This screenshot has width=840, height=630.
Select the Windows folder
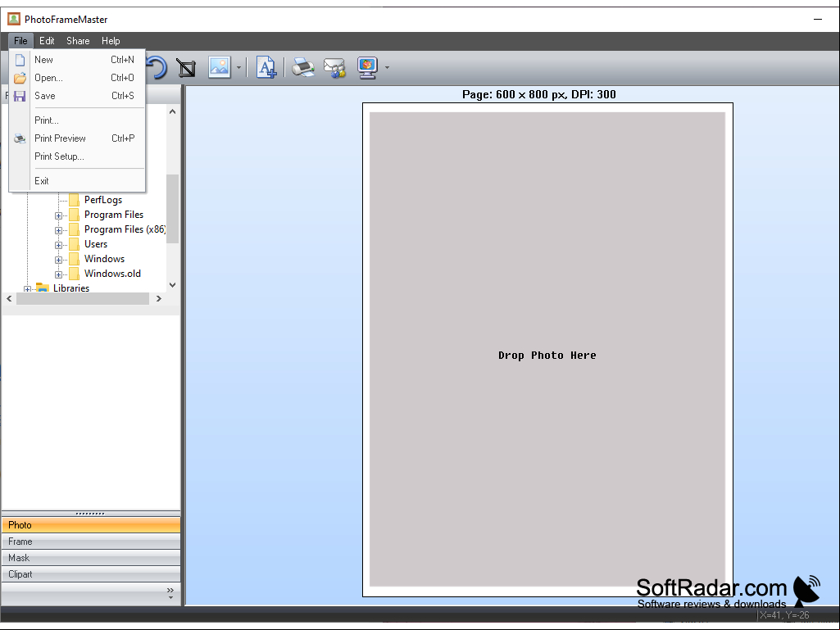[x=104, y=259]
